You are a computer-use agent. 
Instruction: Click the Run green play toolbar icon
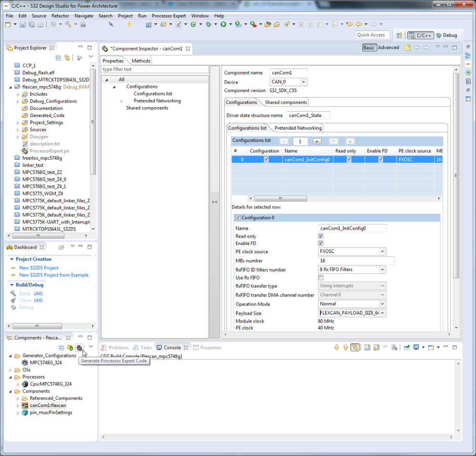223,24
